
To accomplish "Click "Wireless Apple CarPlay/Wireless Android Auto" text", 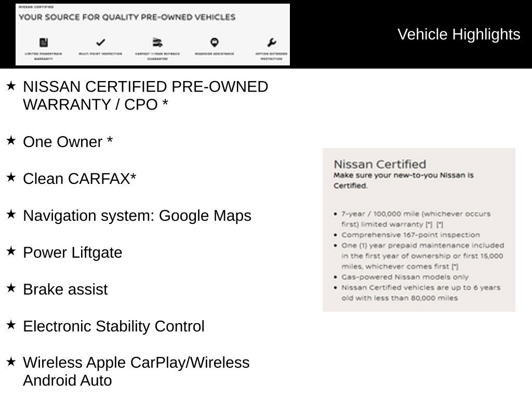I will coord(136,371).
